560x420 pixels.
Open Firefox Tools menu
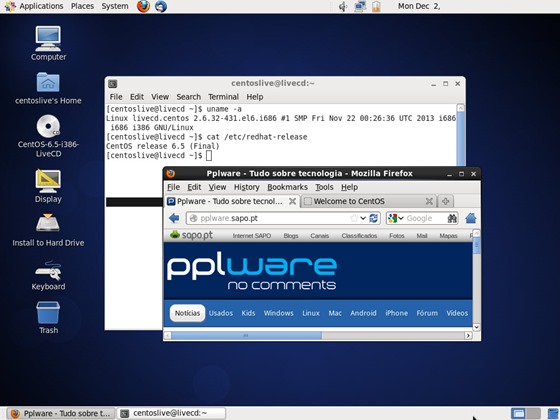324,187
